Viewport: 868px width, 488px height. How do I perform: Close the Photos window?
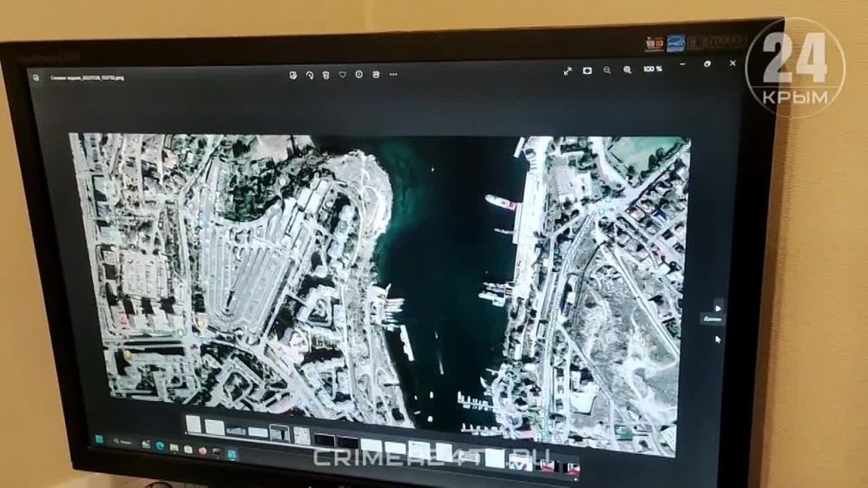(x=733, y=63)
